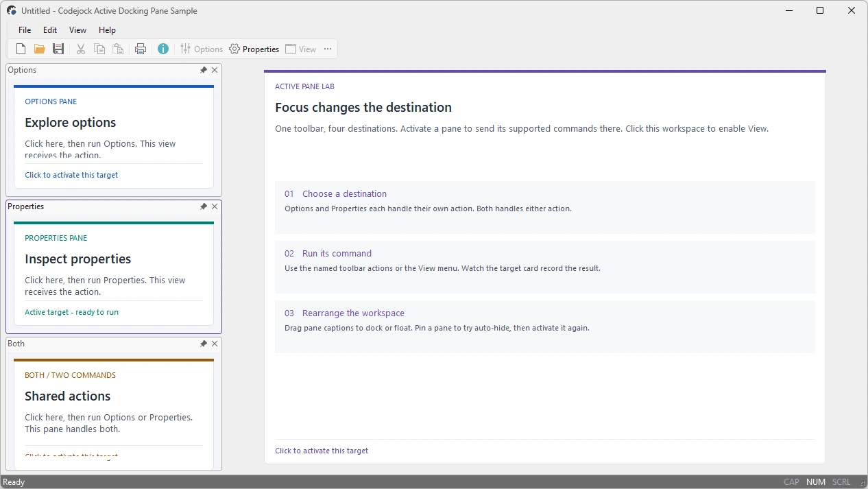Run the Options toolbar command
The height and width of the screenshot is (489, 868).
tap(202, 49)
